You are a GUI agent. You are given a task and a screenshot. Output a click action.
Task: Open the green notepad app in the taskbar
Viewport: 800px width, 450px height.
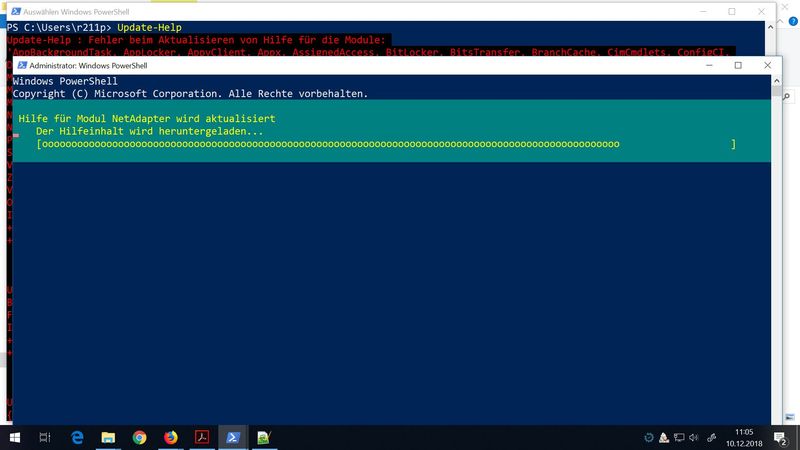(x=264, y=438)
